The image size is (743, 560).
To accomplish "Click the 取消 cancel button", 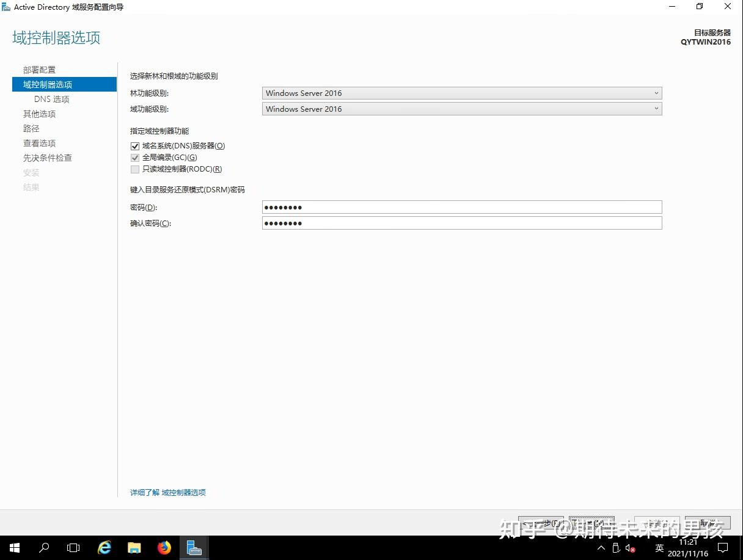I will pos(708,523).
